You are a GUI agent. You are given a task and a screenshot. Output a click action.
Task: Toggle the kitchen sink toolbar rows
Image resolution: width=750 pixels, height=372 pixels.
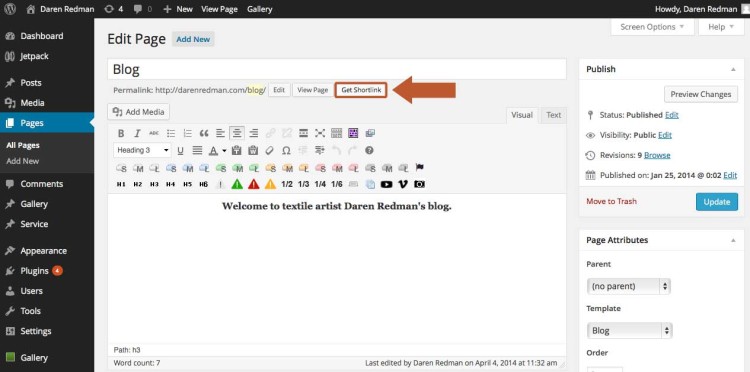(337, 133)
